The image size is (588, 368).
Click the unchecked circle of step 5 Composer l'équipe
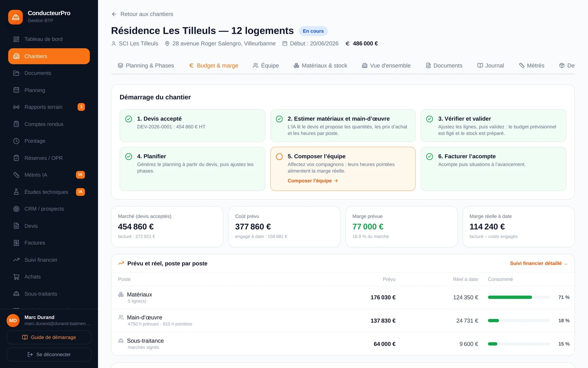[279, 156]
